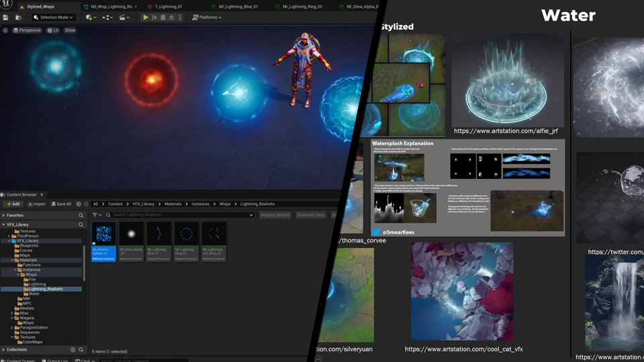Open the Platforms dropdown menu

207,17
